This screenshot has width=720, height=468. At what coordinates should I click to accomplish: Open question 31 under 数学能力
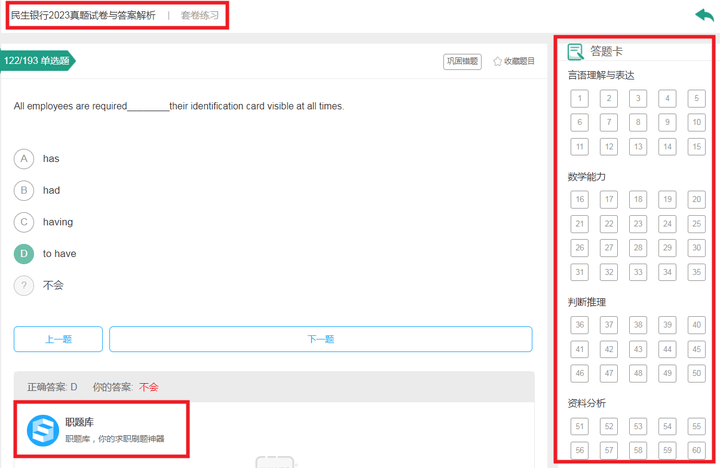point(579,272)
